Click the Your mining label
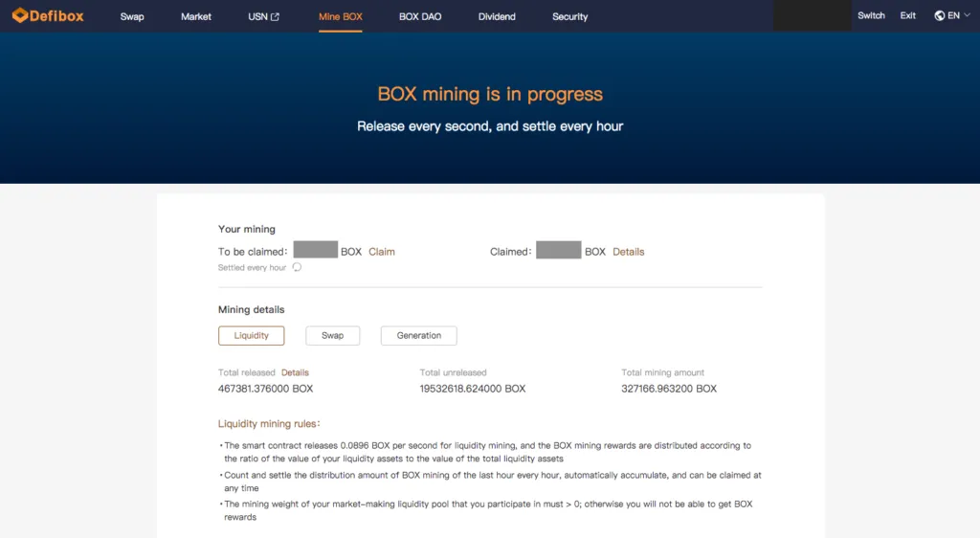The image size is (980, 538). click(246, 230)
